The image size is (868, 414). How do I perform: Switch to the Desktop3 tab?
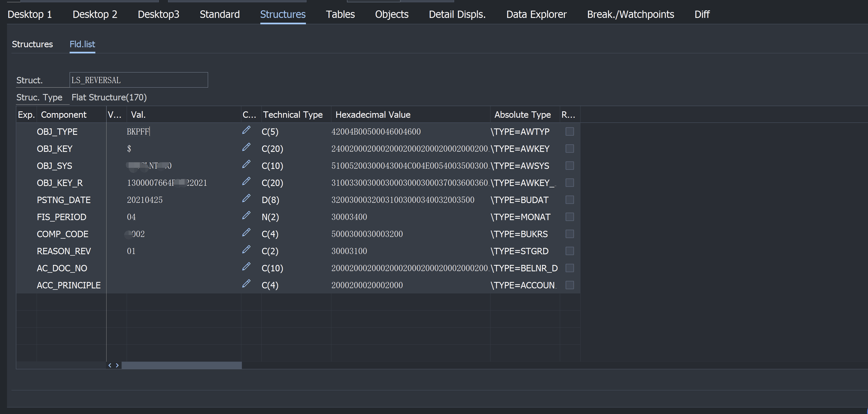[158, 15]
